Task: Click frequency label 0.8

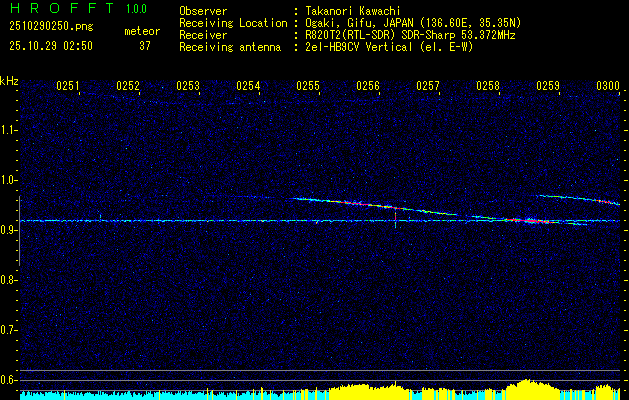Action: pos(8,280)
